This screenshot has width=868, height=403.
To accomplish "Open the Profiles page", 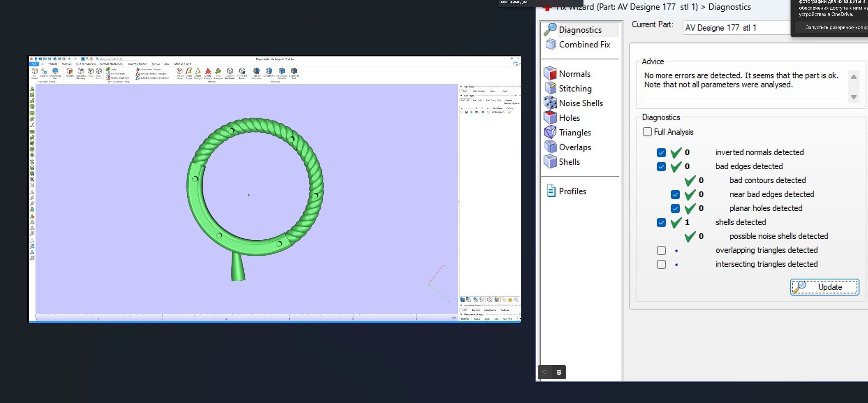I will (572, 191).
